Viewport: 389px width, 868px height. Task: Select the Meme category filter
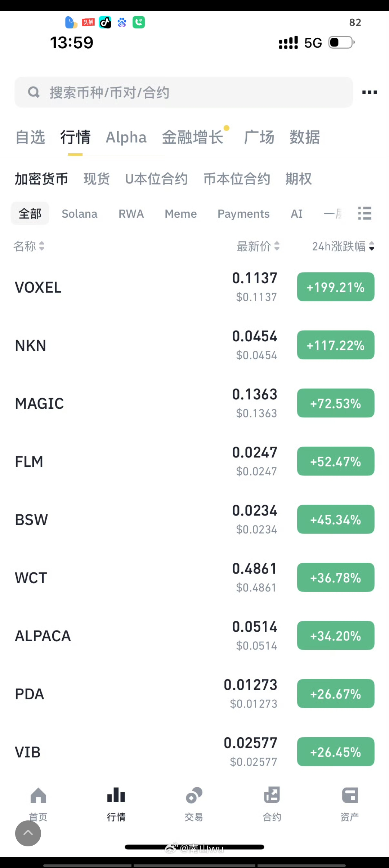pos(180,214)
